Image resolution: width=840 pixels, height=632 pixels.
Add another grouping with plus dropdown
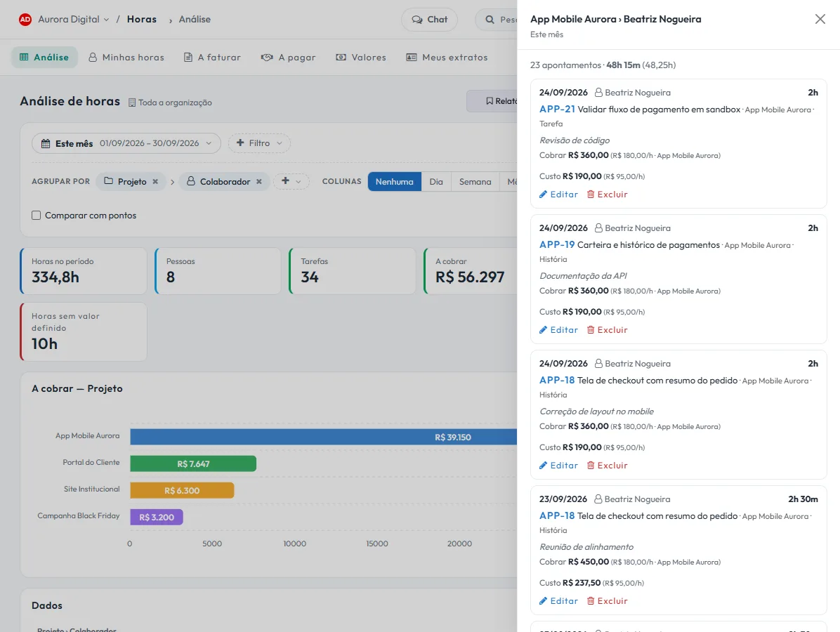(291, 181)
